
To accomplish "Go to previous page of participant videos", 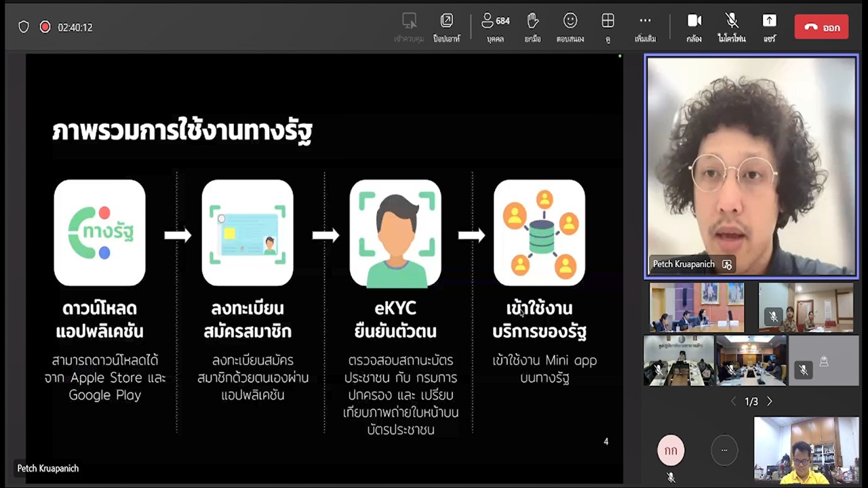I will click(x=733, y=401).
